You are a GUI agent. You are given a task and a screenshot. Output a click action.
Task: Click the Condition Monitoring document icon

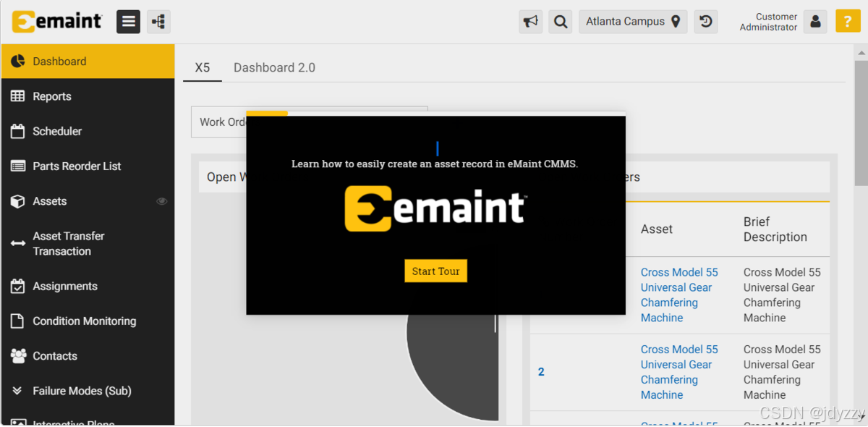click(18, 321)
